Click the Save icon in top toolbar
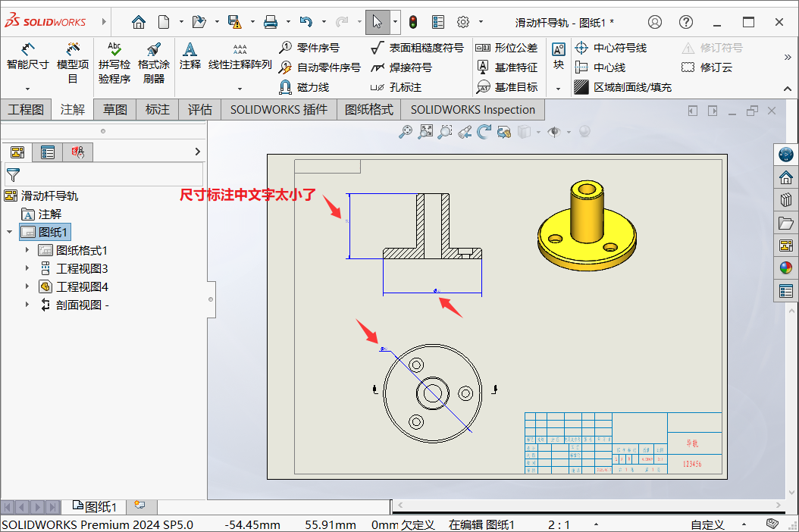 click(234, 22)
